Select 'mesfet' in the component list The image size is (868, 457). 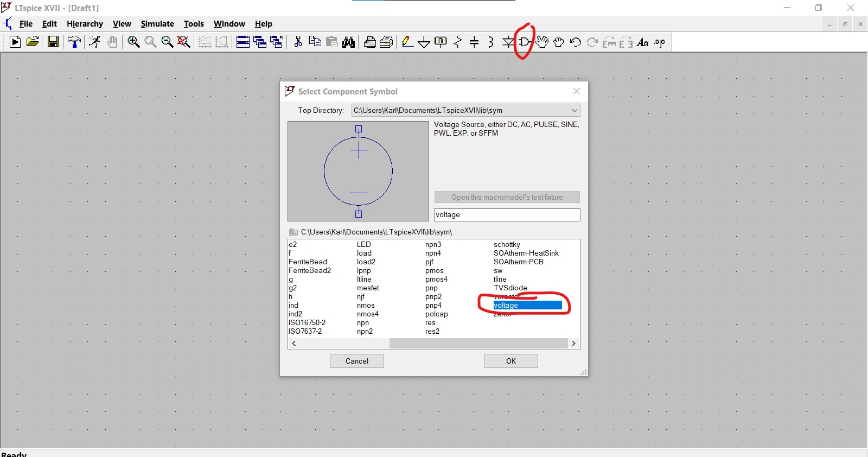point(368,288)
